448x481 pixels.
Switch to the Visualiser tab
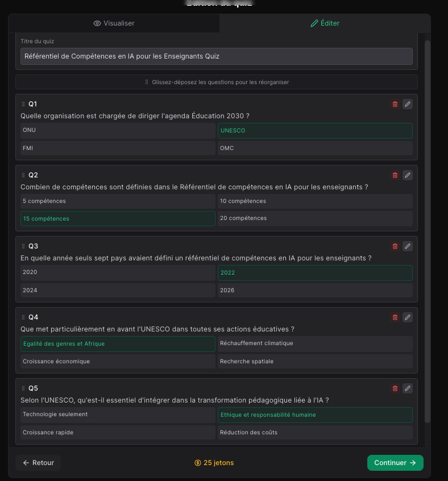coord(114,23)
